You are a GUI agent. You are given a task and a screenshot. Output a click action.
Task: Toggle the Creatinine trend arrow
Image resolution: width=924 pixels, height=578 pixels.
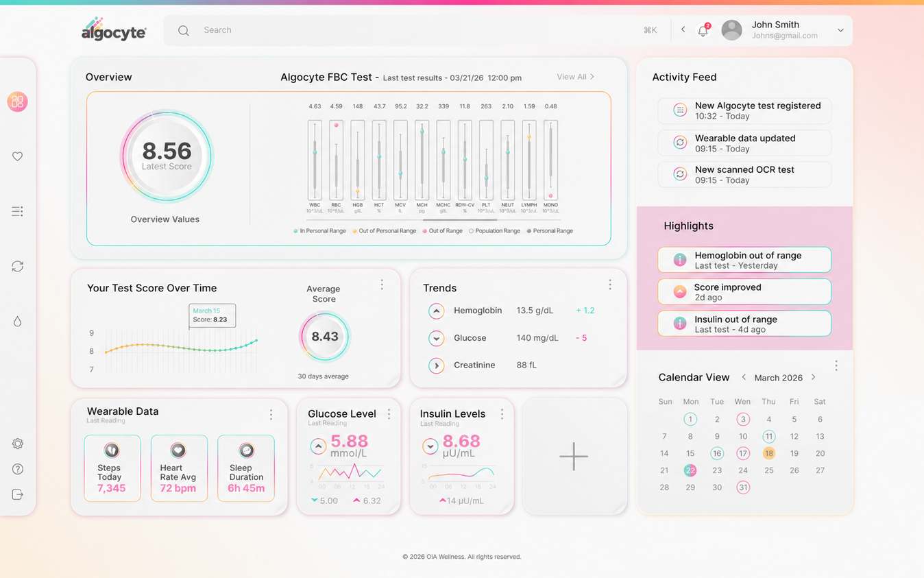tap(436, 365)
